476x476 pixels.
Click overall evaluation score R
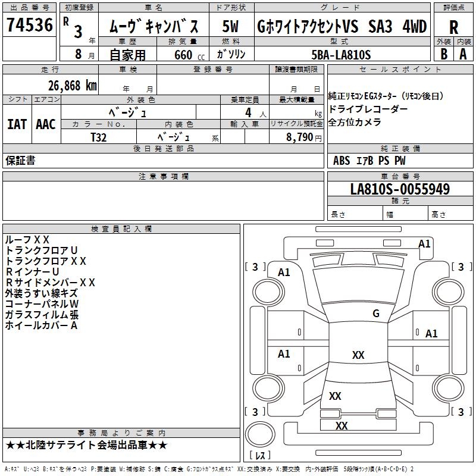point(453,27)
